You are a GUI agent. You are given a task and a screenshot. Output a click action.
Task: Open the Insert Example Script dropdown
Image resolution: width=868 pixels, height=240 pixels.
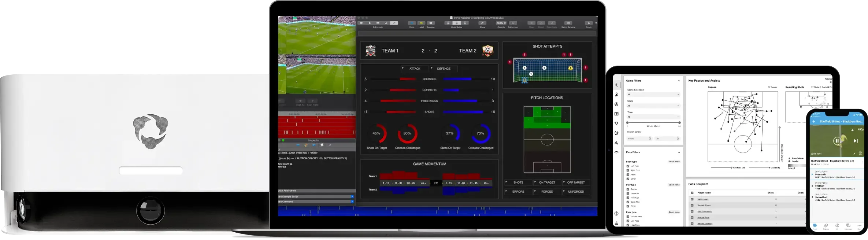(x=316, y=197)
